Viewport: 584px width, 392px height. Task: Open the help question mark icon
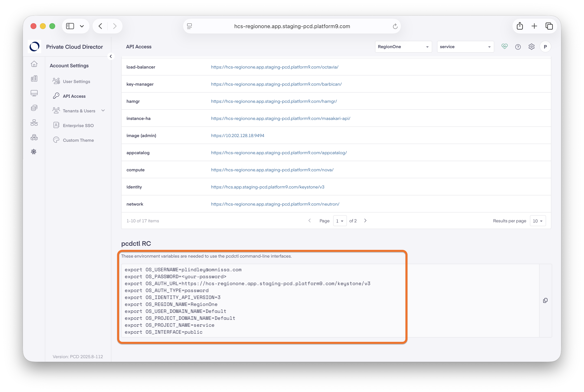pos(518,47)
